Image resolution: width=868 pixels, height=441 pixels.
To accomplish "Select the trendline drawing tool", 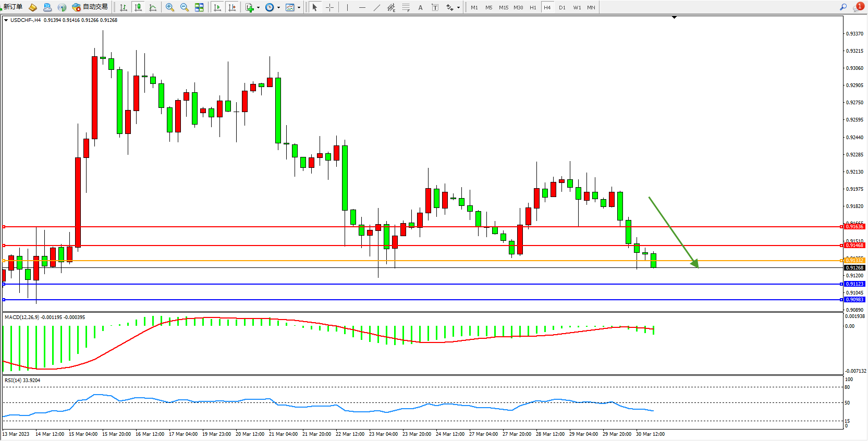I will click(376, 7).
